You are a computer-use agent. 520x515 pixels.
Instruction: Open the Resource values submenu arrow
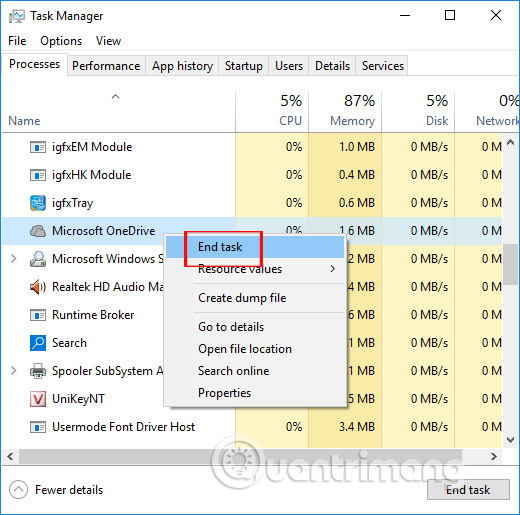click(x=332, y=269)
